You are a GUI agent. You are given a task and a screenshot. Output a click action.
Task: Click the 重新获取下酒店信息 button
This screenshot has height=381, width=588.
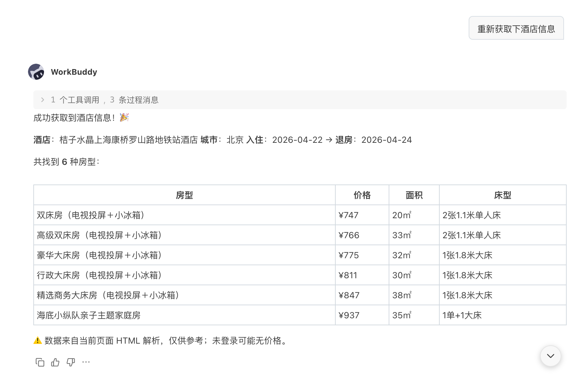(516, 28)
